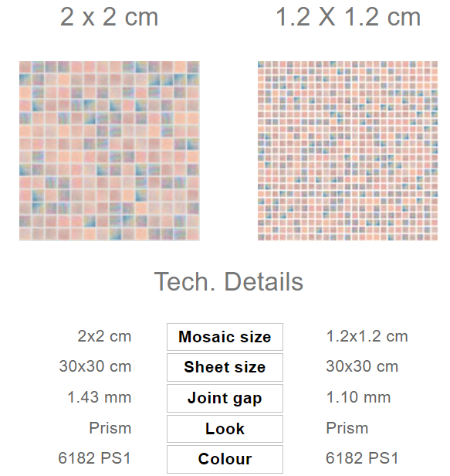The image size is (450, 476).
Task: Open the 1.2 X 1.2 cm mosaic thumbnail
Action: click(x=348, y=151)
